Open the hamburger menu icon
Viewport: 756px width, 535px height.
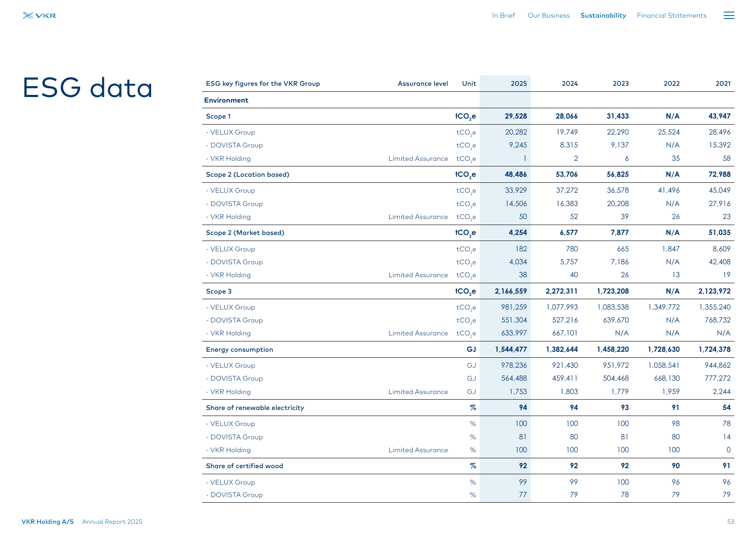point(729,16)
